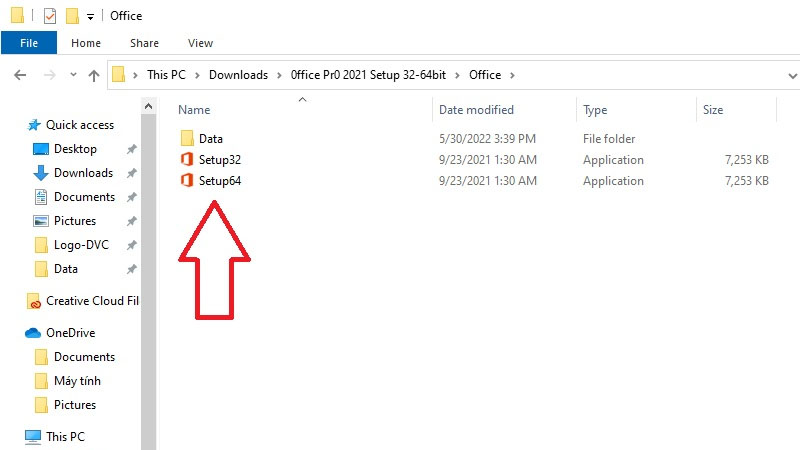Open the Setup32 application file

[x=219, y=160]
